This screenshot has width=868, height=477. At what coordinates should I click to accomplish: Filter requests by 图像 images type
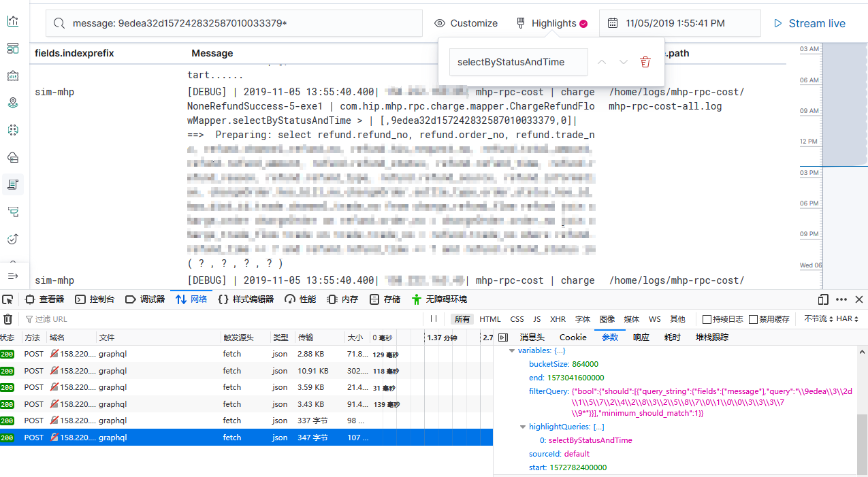[607, 319]
